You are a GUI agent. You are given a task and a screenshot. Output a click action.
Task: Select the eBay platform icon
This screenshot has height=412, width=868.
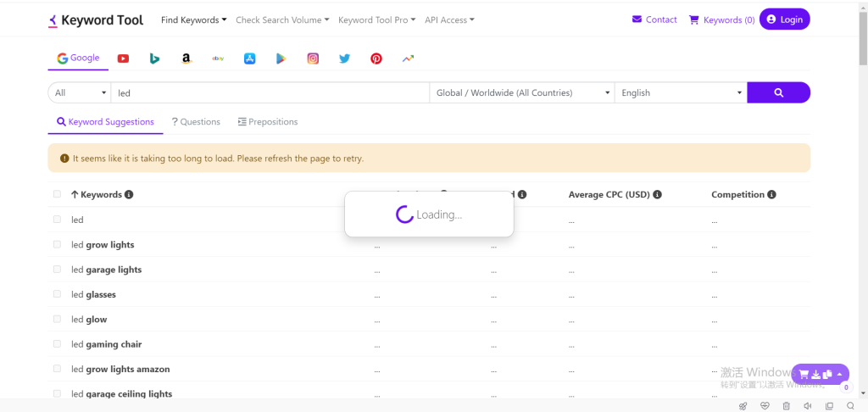point(218,58)
